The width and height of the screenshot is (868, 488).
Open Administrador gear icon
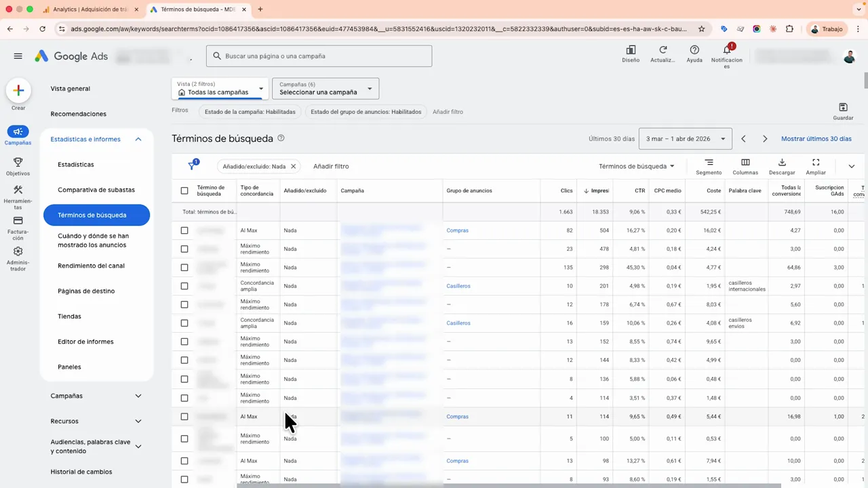tap(18, 251)
